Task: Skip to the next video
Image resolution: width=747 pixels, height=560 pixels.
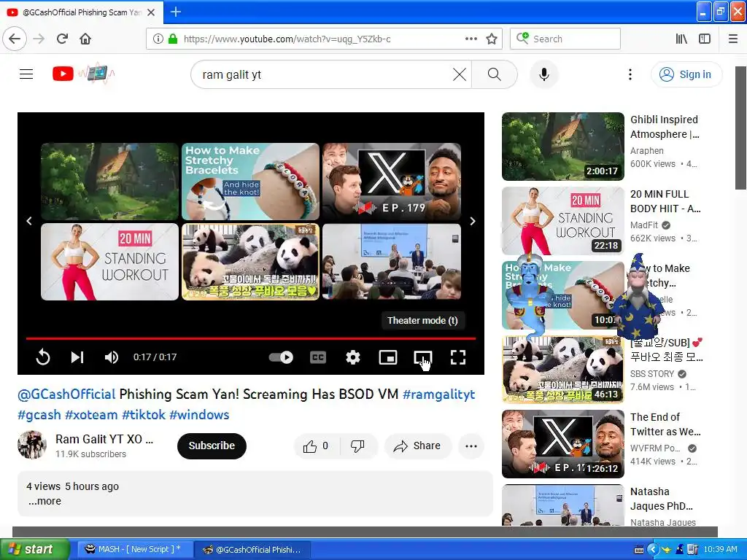Action: (x=77, y=357)
